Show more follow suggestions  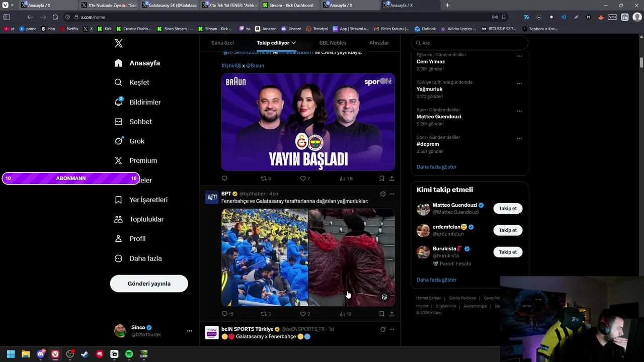tap(436, 280)
